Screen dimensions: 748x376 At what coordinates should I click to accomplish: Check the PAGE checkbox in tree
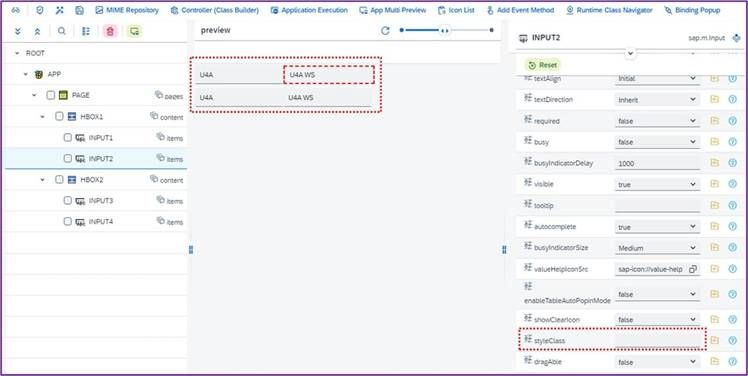pyautogui.click(x=51, y=95)
